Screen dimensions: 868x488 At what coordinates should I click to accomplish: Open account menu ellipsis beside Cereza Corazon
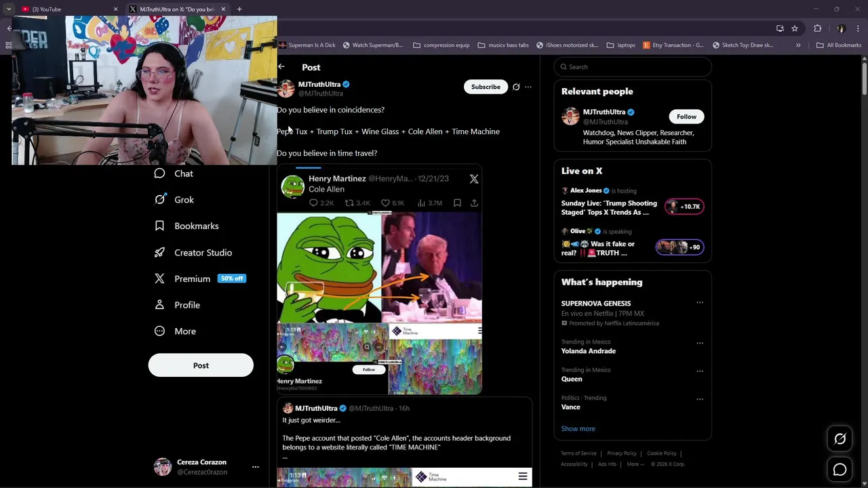point(255,467)
